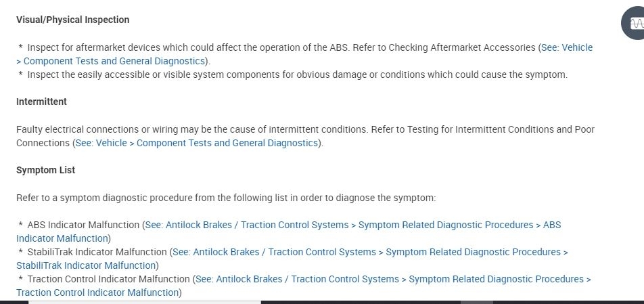Open the Traction Control Indicator Malfunction link
The image size is (644, 304).
click(392, 279)
